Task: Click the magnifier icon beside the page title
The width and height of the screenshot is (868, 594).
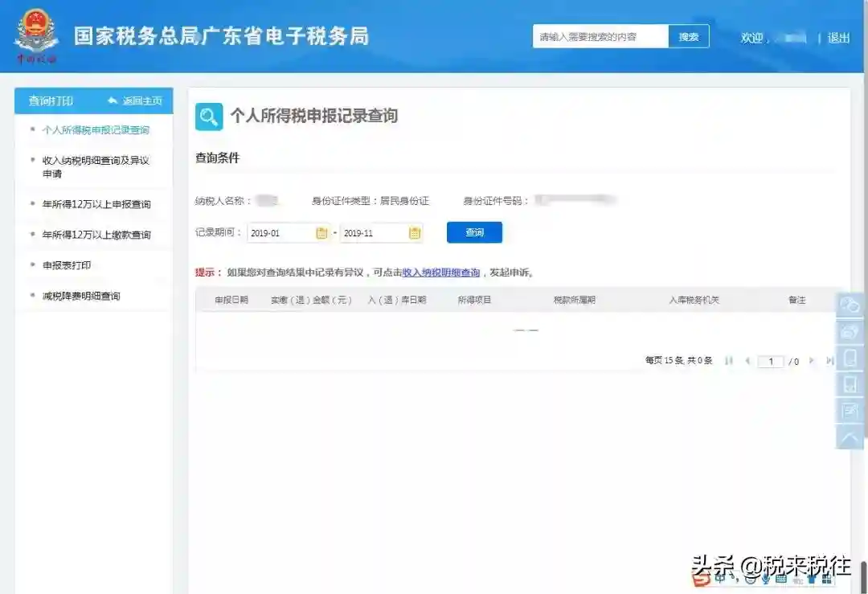Action: tap(209, 117)
